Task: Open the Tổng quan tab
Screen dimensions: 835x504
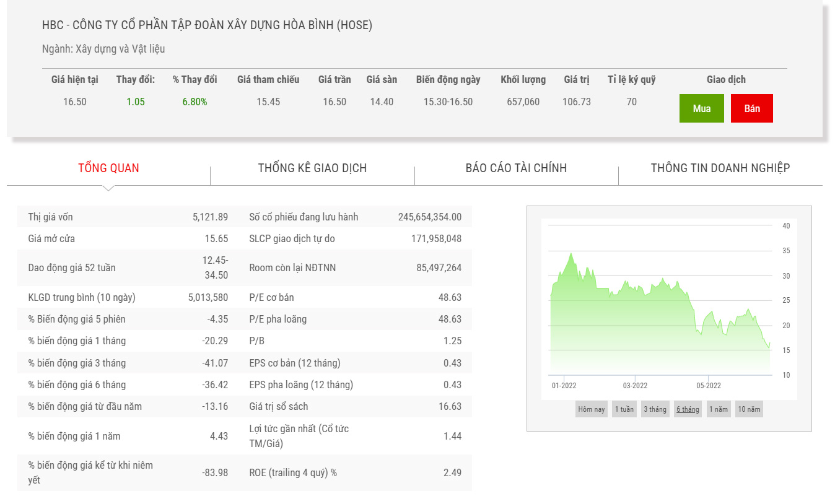Action: pyautogui.click(x=108, y=168)
